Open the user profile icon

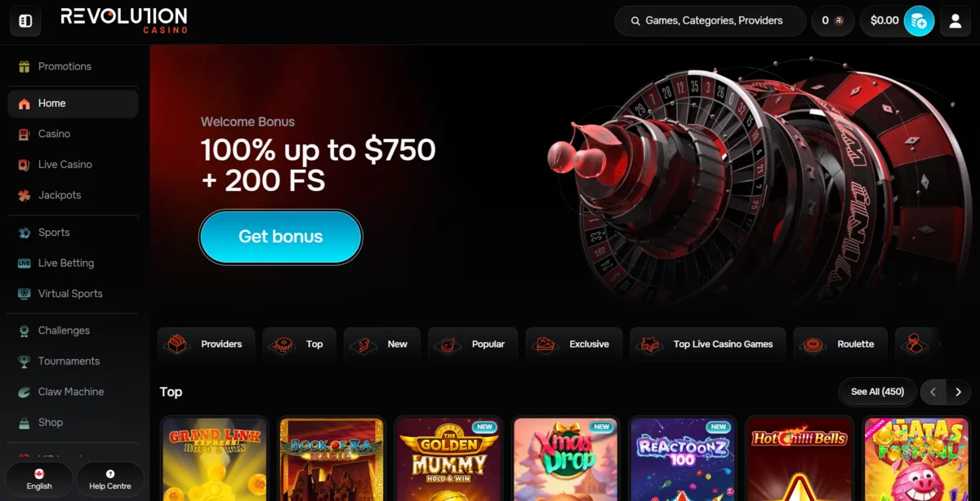(x=955, y=20)
